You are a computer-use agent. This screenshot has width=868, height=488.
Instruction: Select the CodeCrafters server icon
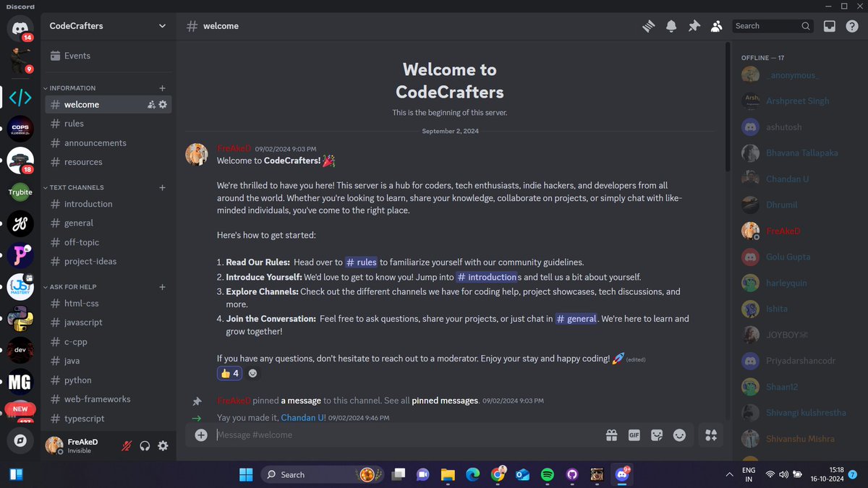point(20,97)
